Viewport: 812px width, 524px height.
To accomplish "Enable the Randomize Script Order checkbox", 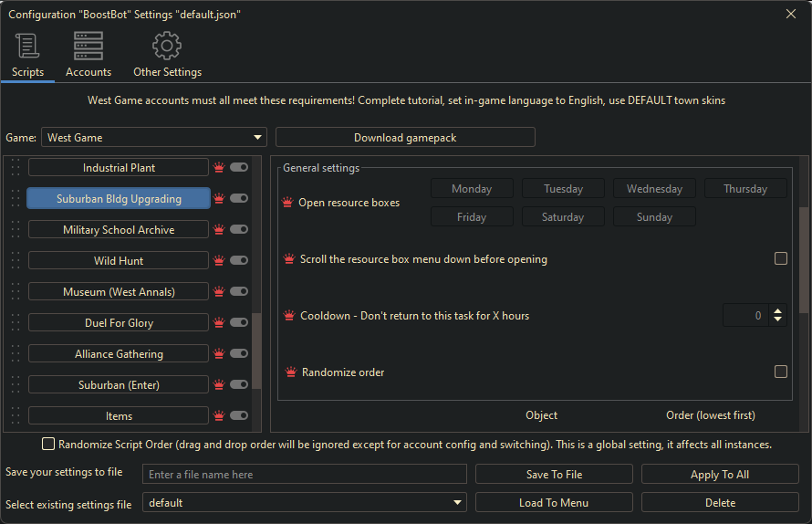I will coord(48,445).
